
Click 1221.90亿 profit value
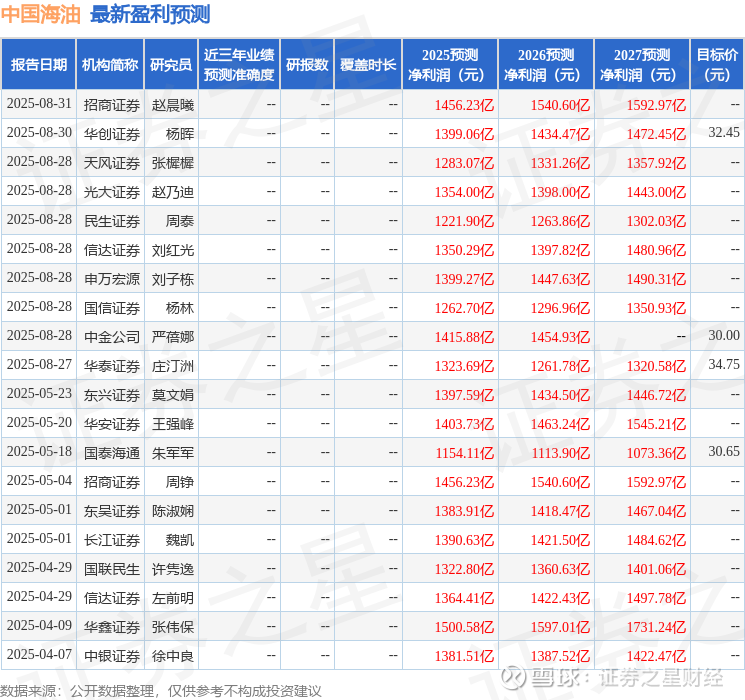pos(464,221)
